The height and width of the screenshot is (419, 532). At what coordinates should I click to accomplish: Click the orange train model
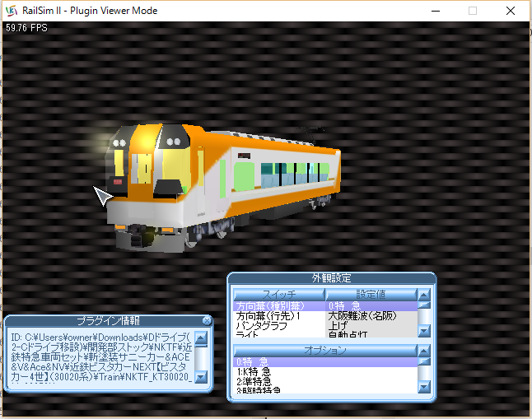click(x=222, y=188)
